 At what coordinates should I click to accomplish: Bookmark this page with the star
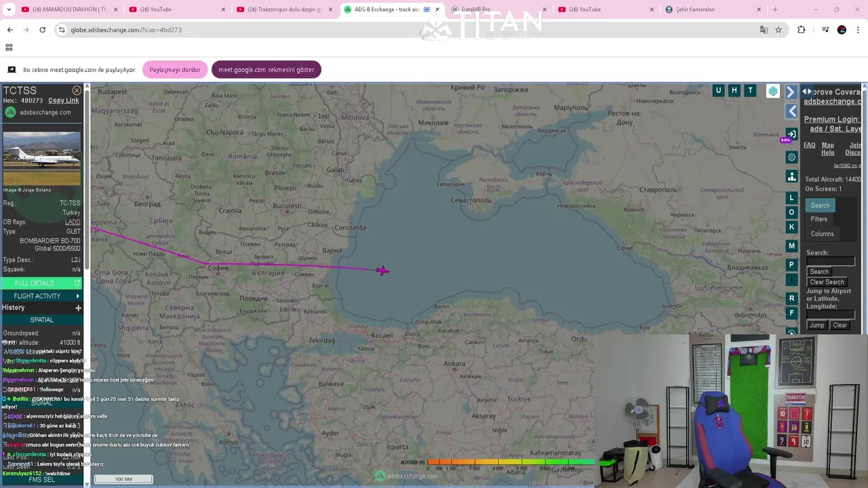(778, 30)
